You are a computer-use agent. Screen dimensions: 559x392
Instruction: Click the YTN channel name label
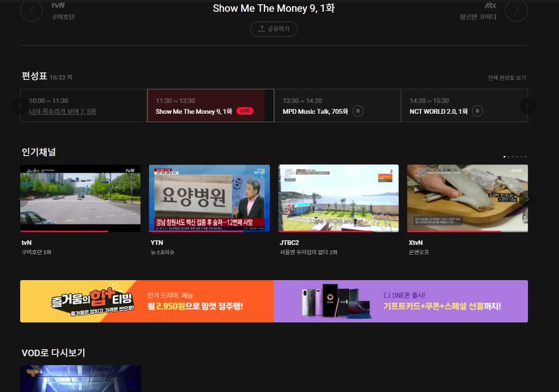[x=157, y=242]
